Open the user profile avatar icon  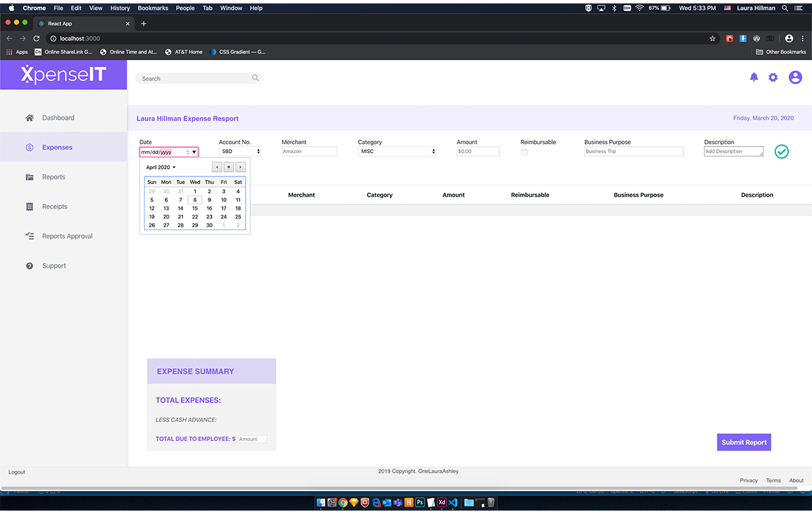795,78
